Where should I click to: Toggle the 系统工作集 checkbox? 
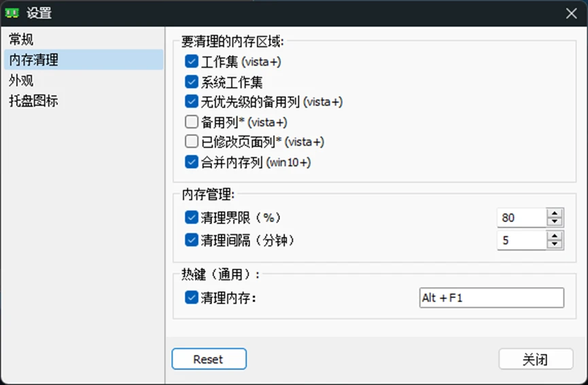(x=192, y=81)
